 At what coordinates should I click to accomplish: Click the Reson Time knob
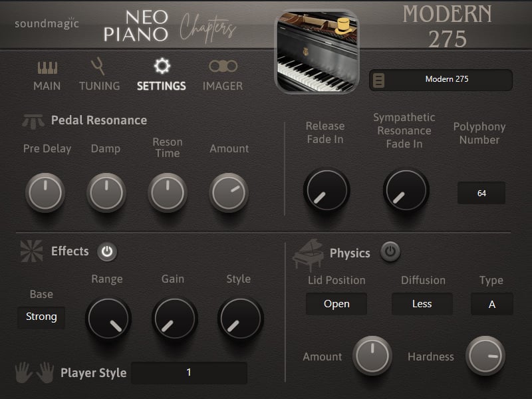(x=168, y=193)
